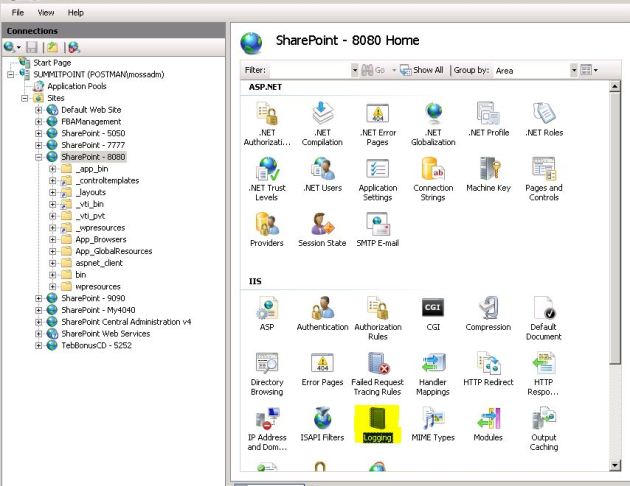Expand the _layouts folder node
630x486 pixels.
tap(53, 193)
